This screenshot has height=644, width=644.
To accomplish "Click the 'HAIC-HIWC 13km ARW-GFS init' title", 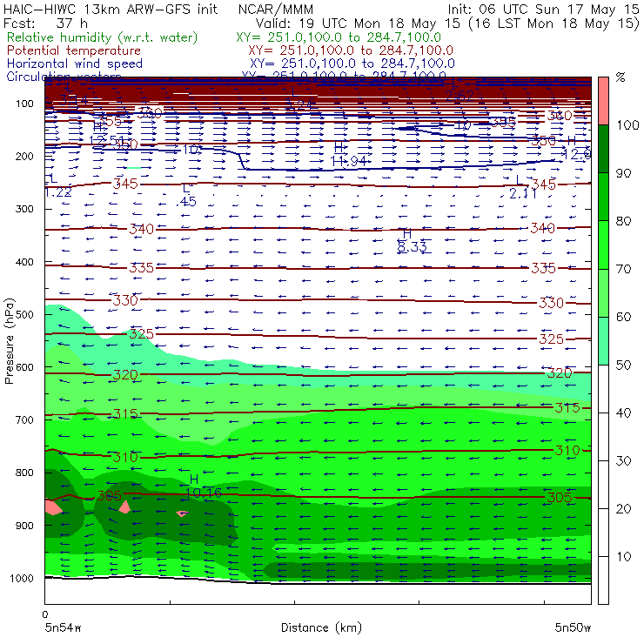I will (111, 9).
